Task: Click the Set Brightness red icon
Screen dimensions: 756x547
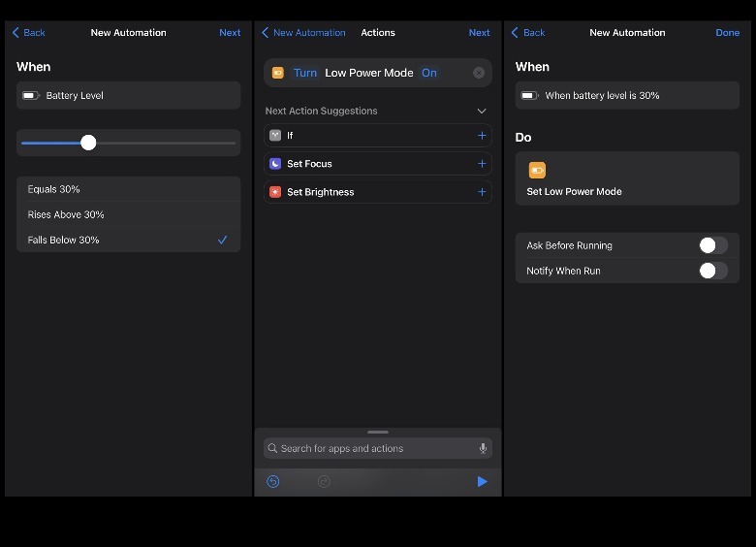Action: click(x=275, y=192)
